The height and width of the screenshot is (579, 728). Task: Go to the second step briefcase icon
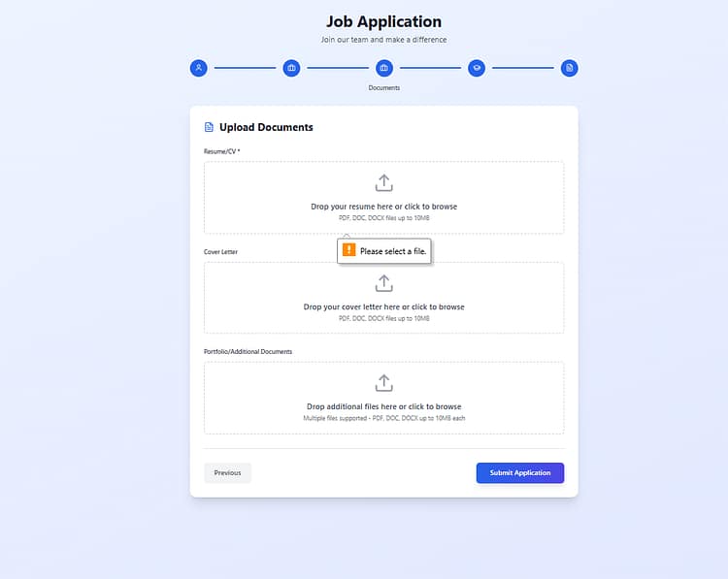[x=291, y=68]
